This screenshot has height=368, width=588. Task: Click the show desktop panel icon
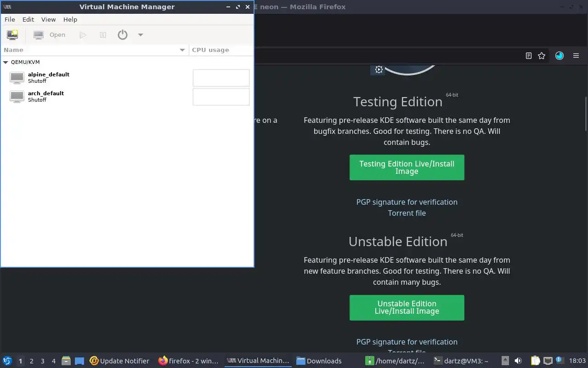pos(79,361)
